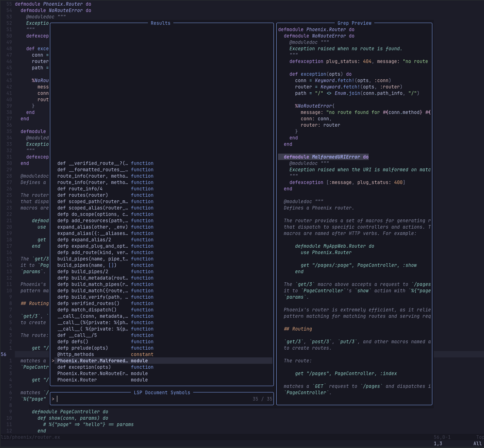Select the Phoenix.Router.NoRouteError module entry
Viewport: 484px width, 448px height.
pyautogui.click(x=93, y=373)
